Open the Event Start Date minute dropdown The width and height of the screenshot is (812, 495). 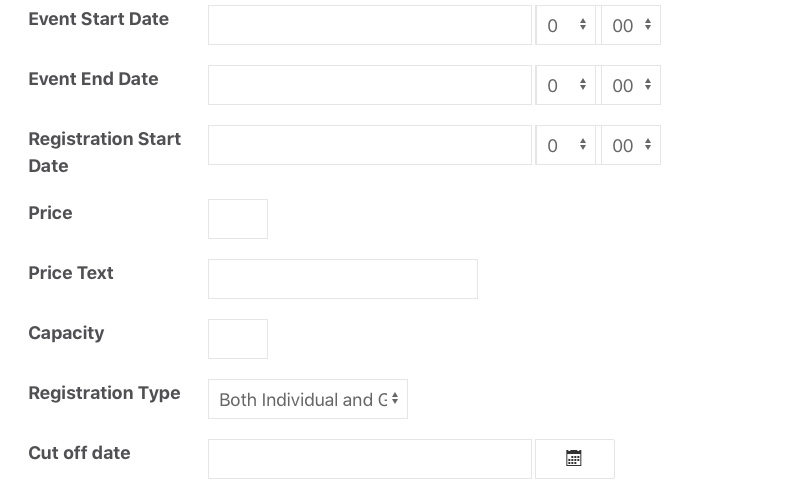pyautogui.click(x=630, y=25)
